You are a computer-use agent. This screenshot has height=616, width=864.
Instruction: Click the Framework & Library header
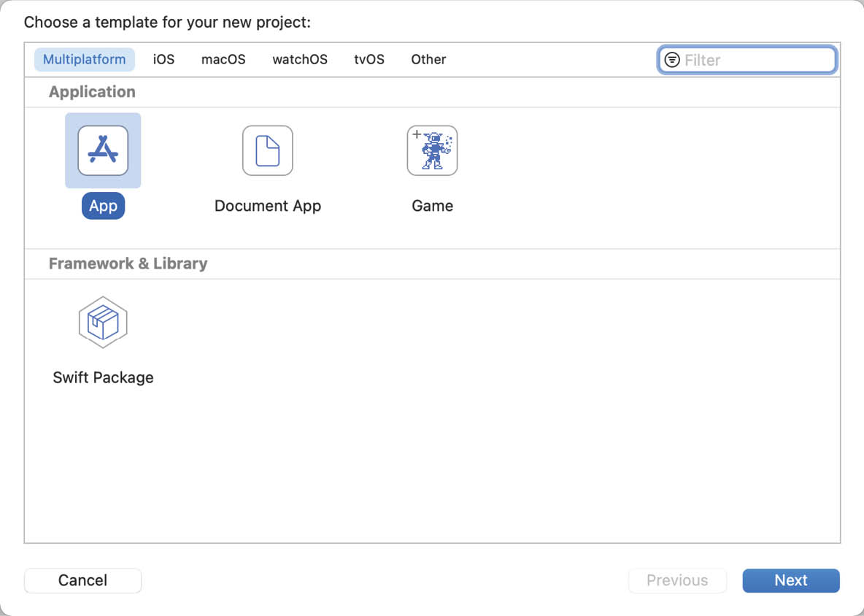[x=128, y=264]
